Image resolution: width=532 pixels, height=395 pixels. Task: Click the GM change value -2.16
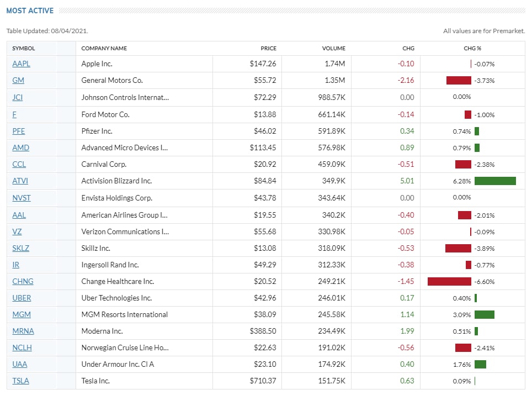[406, 80]
